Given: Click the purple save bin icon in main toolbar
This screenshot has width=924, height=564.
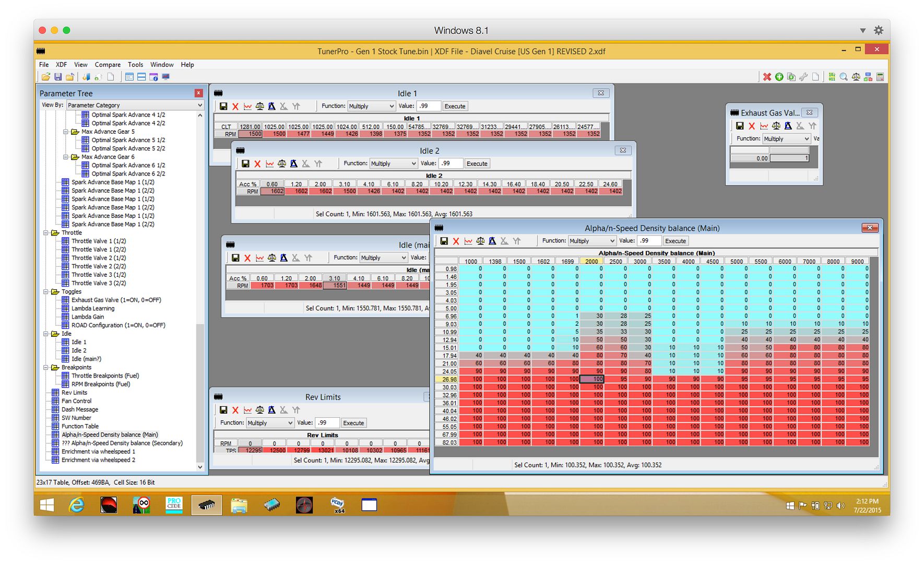Looking at the screenshot, I should [x=58, y=77].
